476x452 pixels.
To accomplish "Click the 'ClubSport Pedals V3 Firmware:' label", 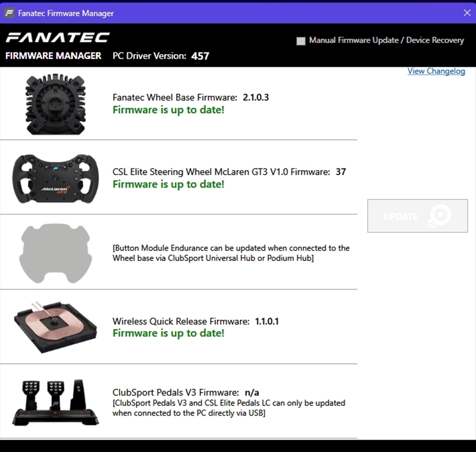I will click(176, 393).
